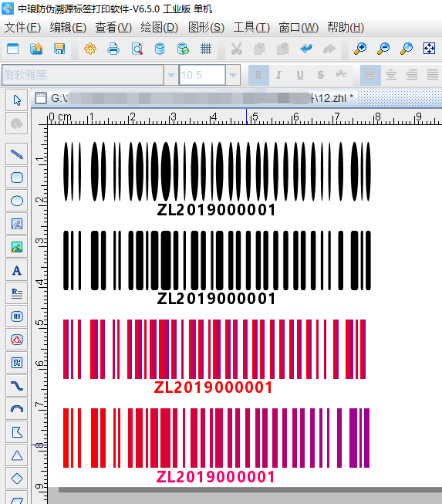Set text alignment to center
Image resolution: width=442 pixels, height=504 pixels.
(x=391, y=75)
